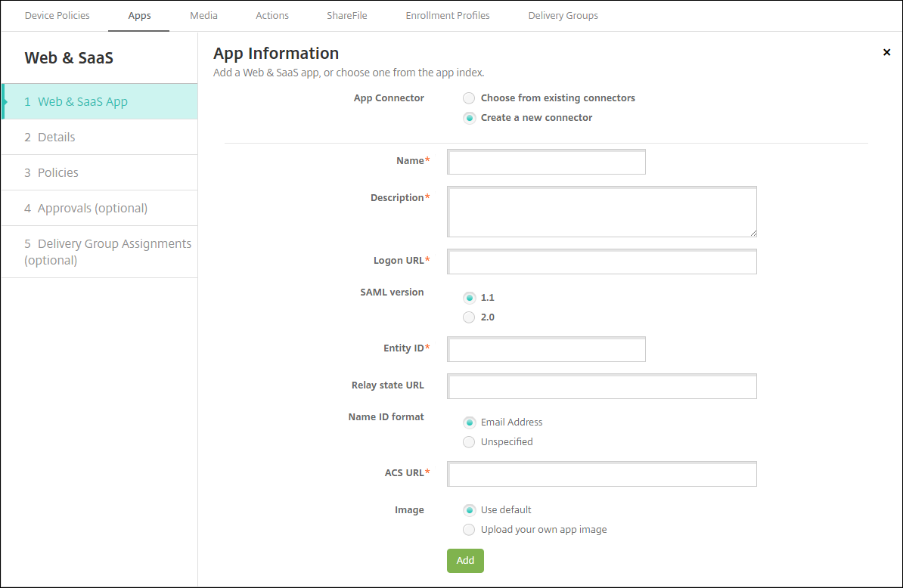The height and width of the screenshot is (588, 903).
Task: Choose SAML version 1.1
Action: [x=469, y=298]
